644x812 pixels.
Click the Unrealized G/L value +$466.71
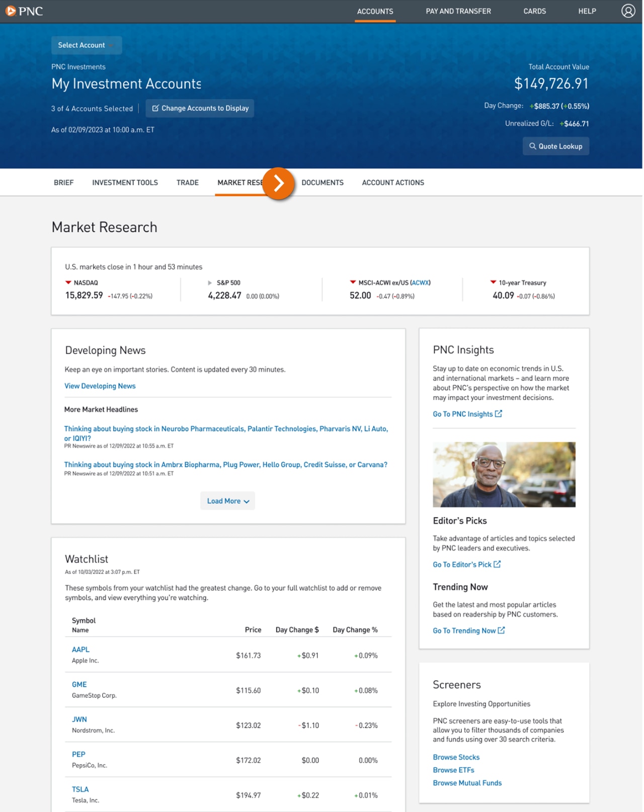[574, 124]
